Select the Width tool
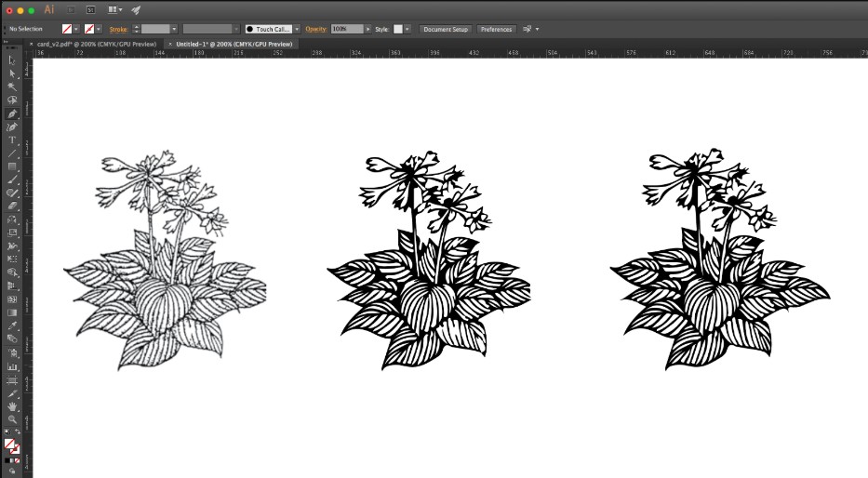Image resolution: width=868 pixels, height=478 pixels. (12, 246)
